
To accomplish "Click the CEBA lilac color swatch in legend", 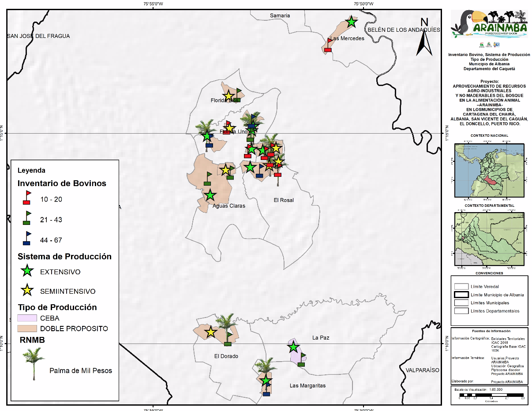I will (x=27, y=318).
